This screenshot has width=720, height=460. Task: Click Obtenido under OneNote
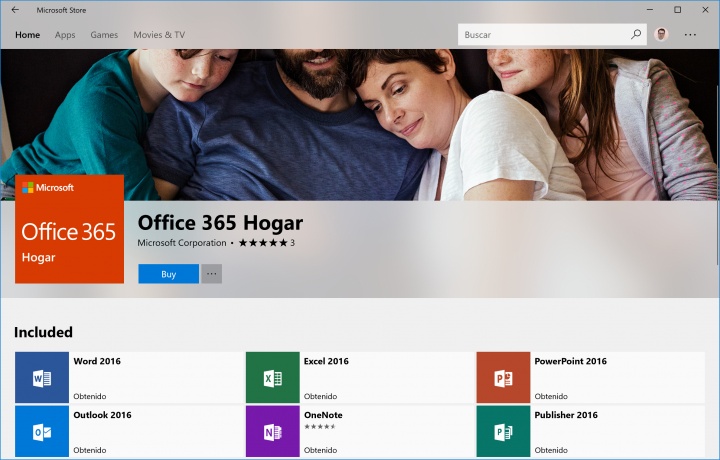point(321,450)
